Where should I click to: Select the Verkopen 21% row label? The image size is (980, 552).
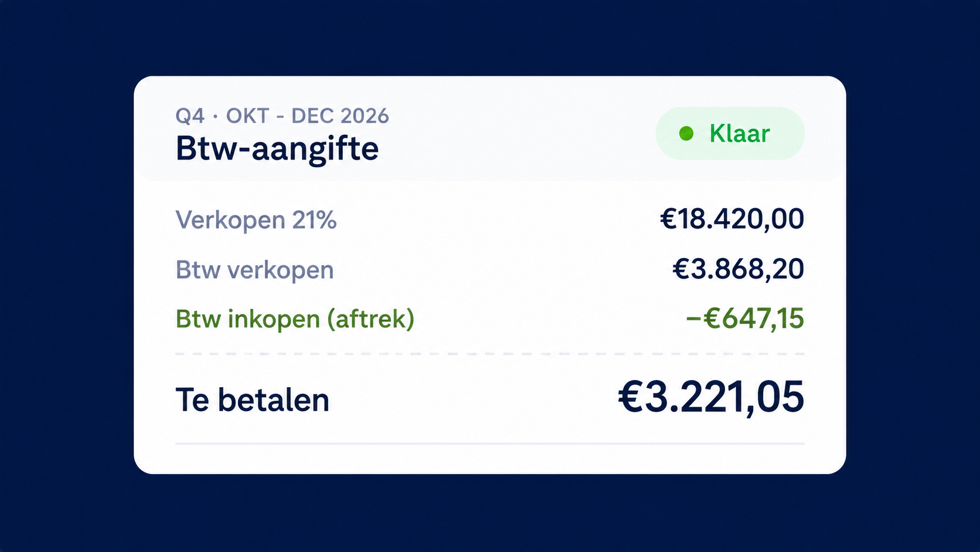pos(256,220)
